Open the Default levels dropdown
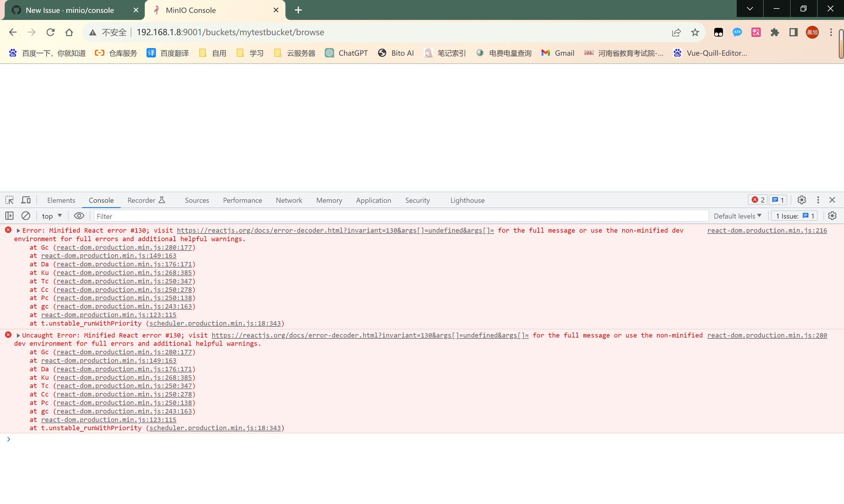844x504 pixels. (737, 216)
